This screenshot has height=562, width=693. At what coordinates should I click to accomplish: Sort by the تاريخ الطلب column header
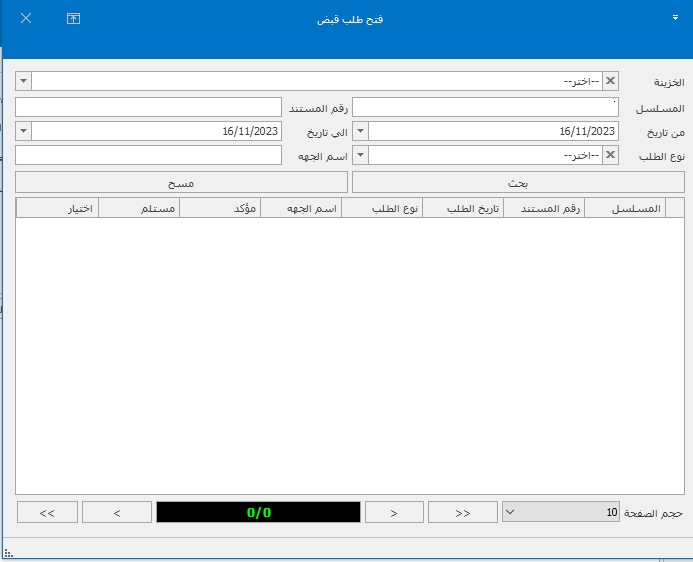(463, 208)
